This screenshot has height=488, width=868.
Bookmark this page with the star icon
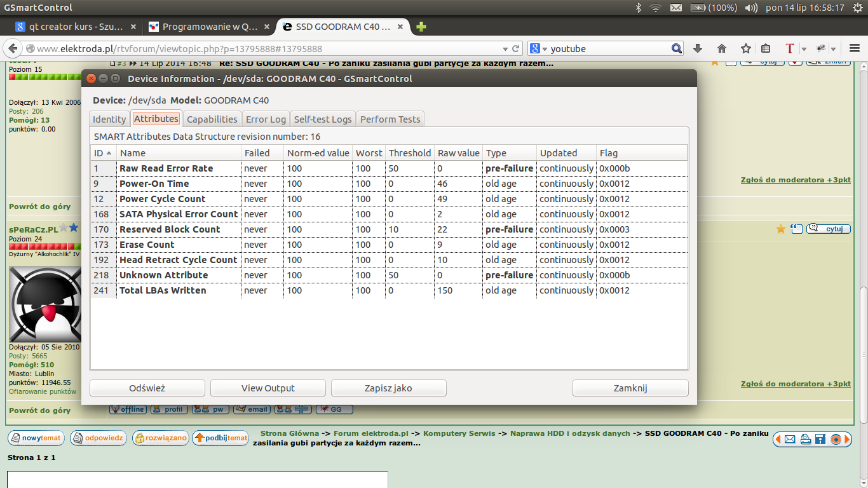[746, 48]
